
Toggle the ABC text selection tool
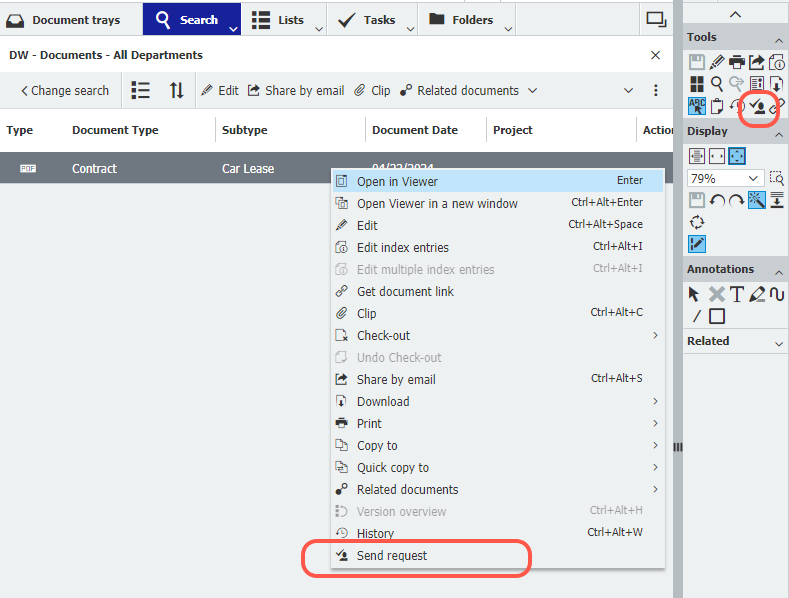[697, 106]
